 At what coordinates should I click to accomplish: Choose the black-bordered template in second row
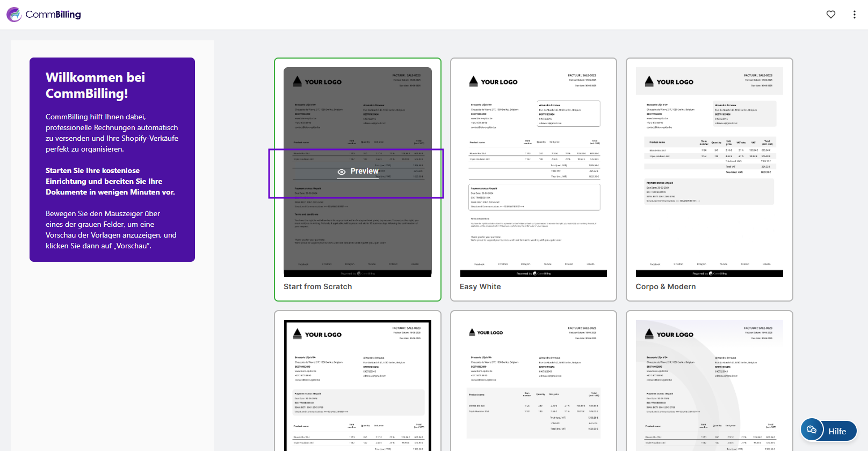358,385
